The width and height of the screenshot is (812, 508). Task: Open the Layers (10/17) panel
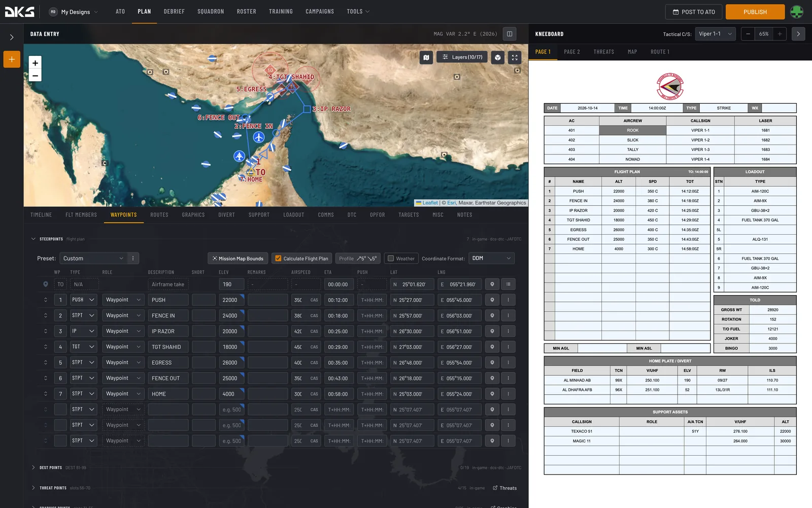click(x=462, y=57)
